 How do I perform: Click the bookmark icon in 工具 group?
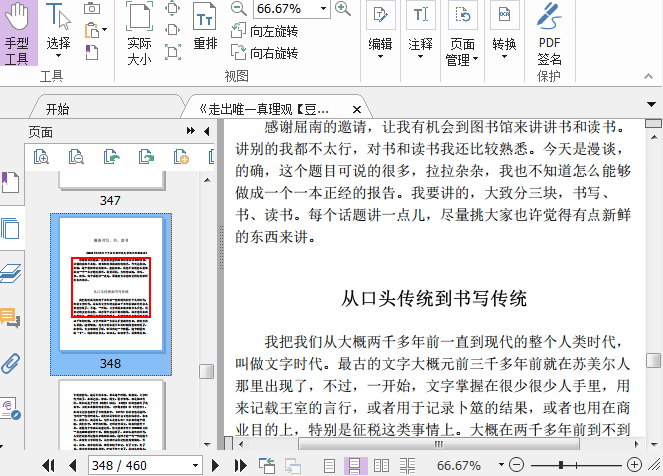[x=92, y=52]
